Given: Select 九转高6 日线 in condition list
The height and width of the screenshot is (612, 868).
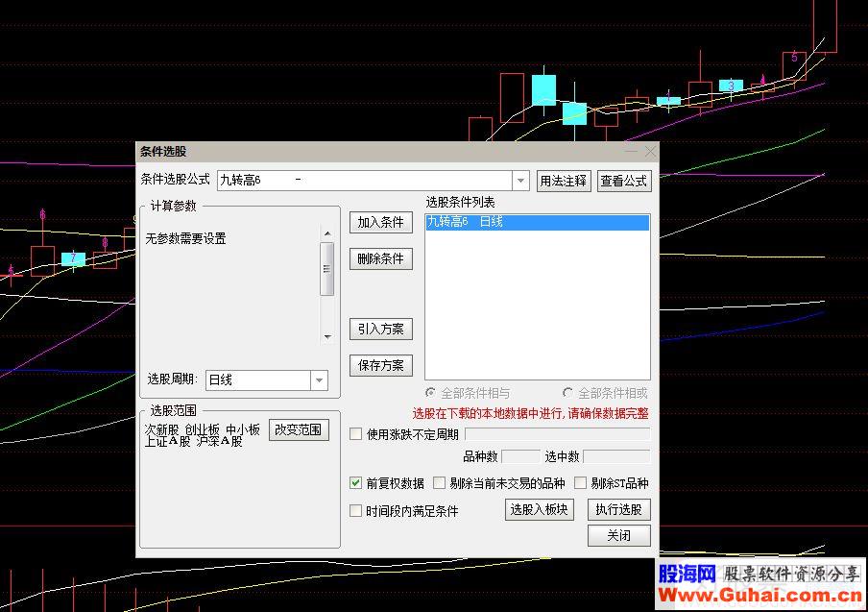Looking at the screenshot, I should pyautogui.click(x=537, y=222).
